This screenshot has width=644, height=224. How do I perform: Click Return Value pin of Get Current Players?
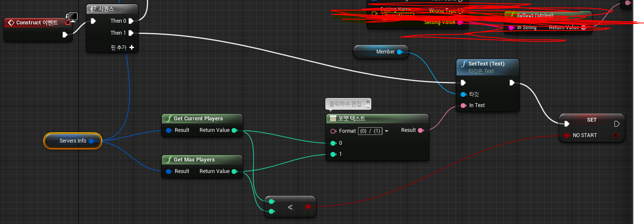pyautogui.click(x=234, y=130)
